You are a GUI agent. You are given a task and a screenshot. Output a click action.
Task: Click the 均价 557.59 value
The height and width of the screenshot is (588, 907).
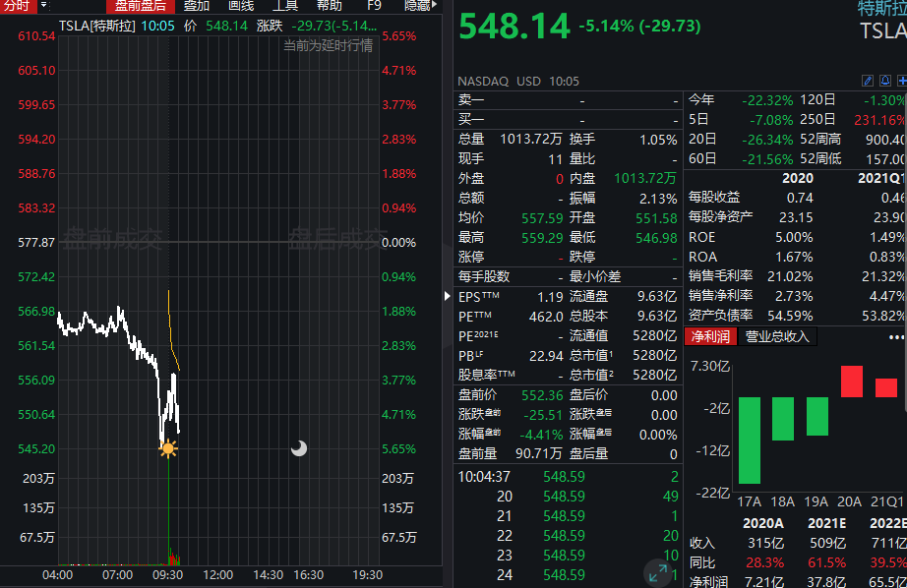coord(543,218)
